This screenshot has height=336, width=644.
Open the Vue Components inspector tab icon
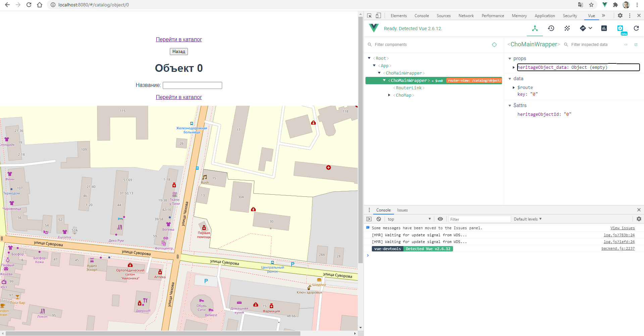click(x=535, y=29)
